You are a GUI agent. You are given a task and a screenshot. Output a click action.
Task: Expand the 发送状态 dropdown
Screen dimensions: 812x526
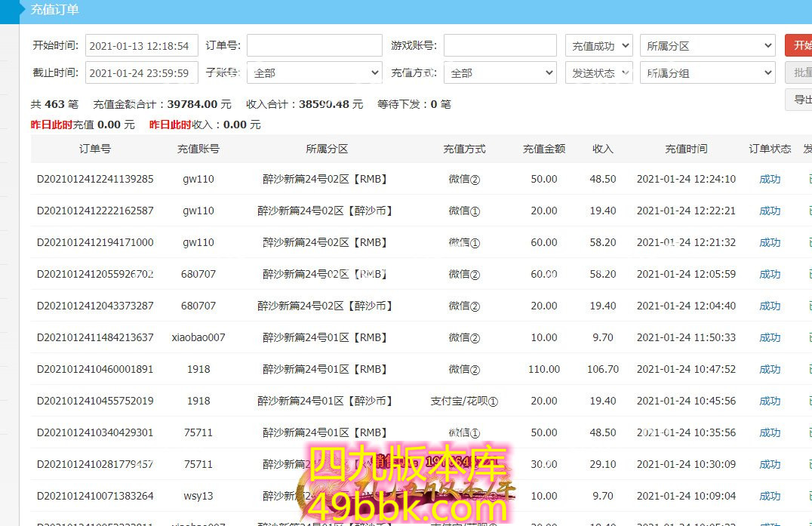[x=598, y=73]
